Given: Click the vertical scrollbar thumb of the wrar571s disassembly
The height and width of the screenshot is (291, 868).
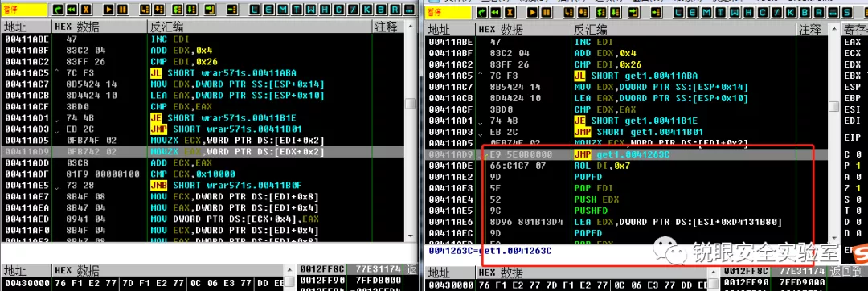Looking at the screenshot, I should click(410, 104).
